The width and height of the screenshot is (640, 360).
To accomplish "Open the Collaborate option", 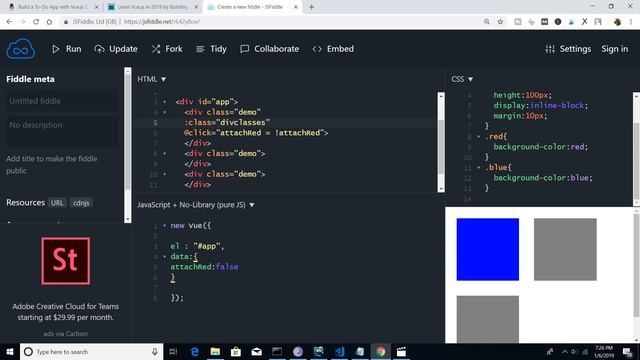I will (270, 49).
